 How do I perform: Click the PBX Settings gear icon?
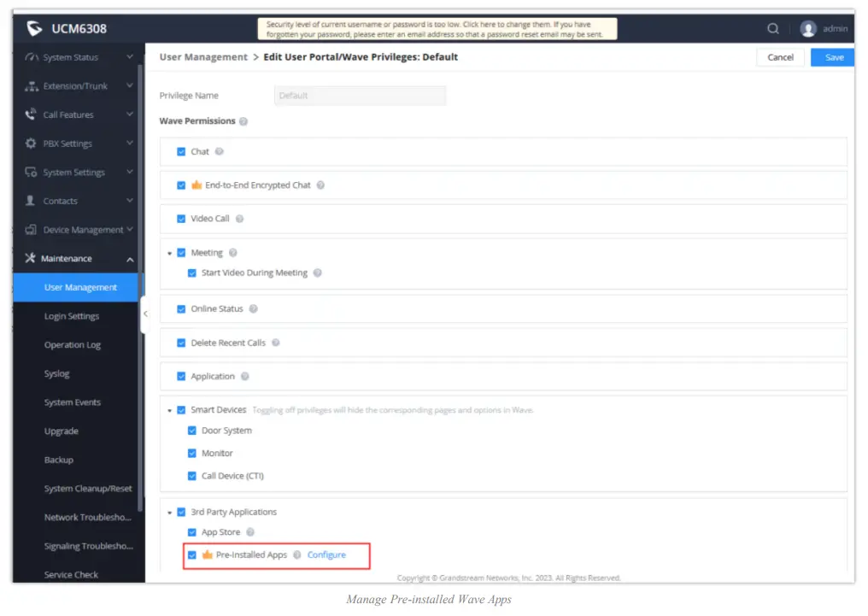point(31,144)
